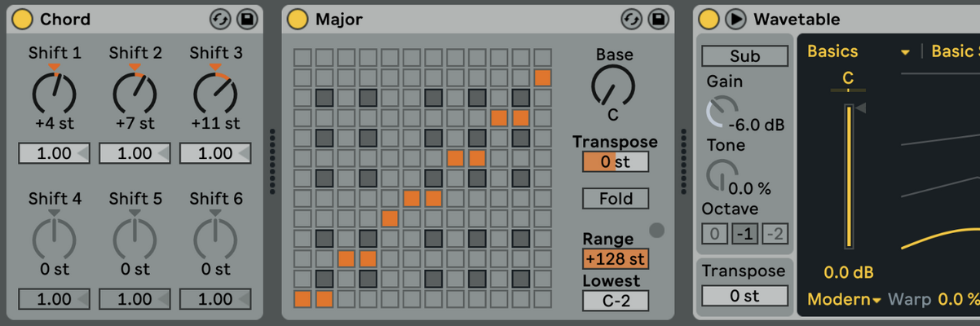This screenshot has width=980, height=326.
Task: Click the dotted handle between Chord and Major
Action: pos(272,161)
